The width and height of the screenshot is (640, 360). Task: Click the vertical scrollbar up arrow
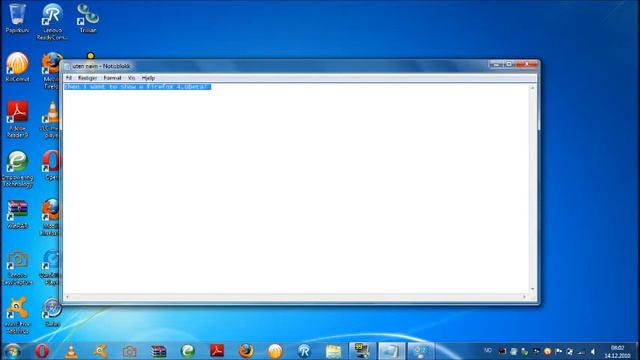click(x=533, y=88)
